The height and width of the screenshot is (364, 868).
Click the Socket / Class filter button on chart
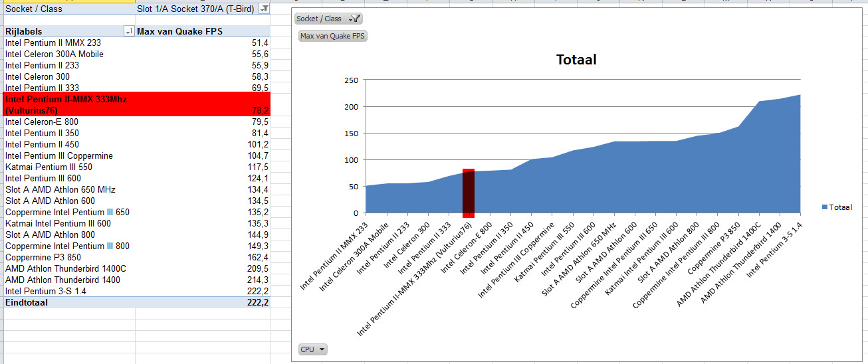click(328, 19)
